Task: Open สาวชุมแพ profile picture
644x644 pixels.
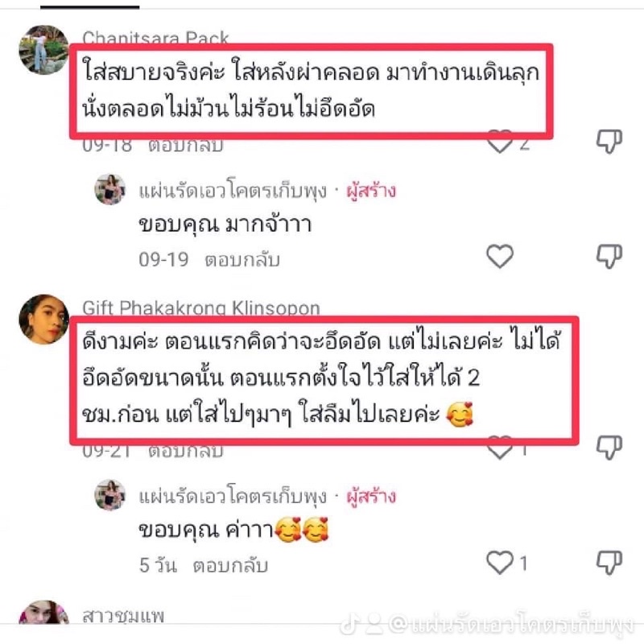Action: pyautogui.click(x=44, y=613)
